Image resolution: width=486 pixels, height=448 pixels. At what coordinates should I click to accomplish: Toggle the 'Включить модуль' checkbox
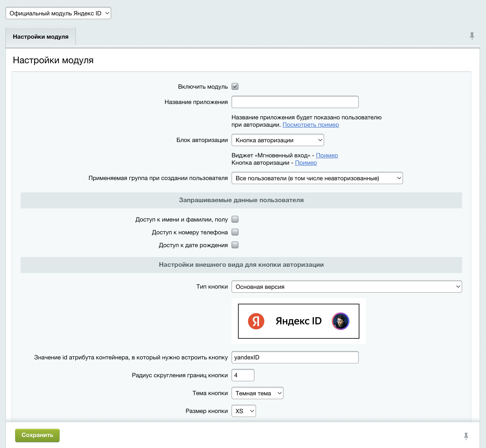point(235,87)
